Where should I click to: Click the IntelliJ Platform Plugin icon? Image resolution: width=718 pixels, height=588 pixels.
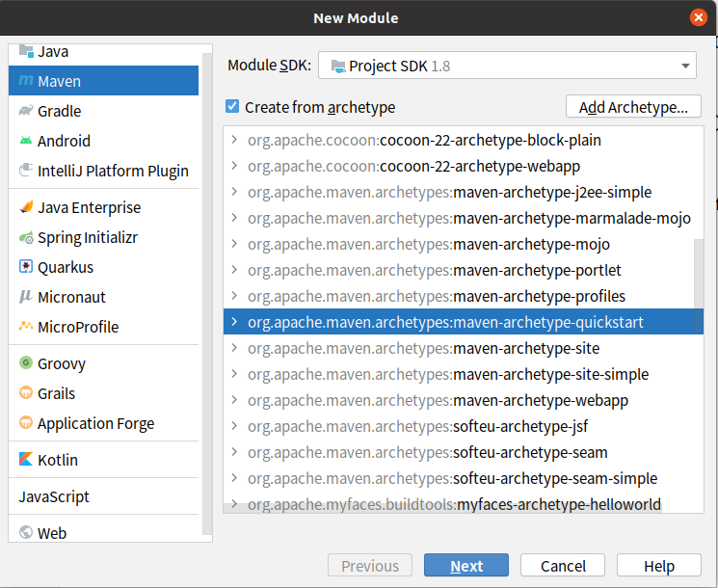click(26, 170)
